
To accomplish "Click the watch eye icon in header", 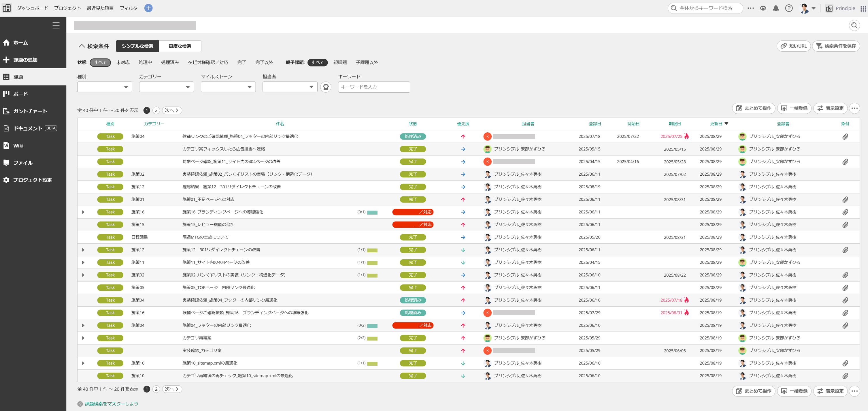I will point(763,8).
